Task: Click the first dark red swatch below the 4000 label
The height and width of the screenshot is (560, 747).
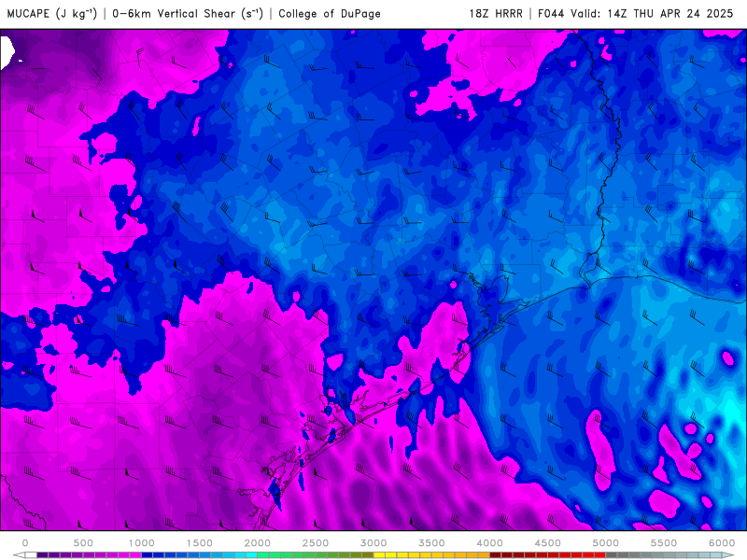Action: pyautogui.click(x=496, y=555)
